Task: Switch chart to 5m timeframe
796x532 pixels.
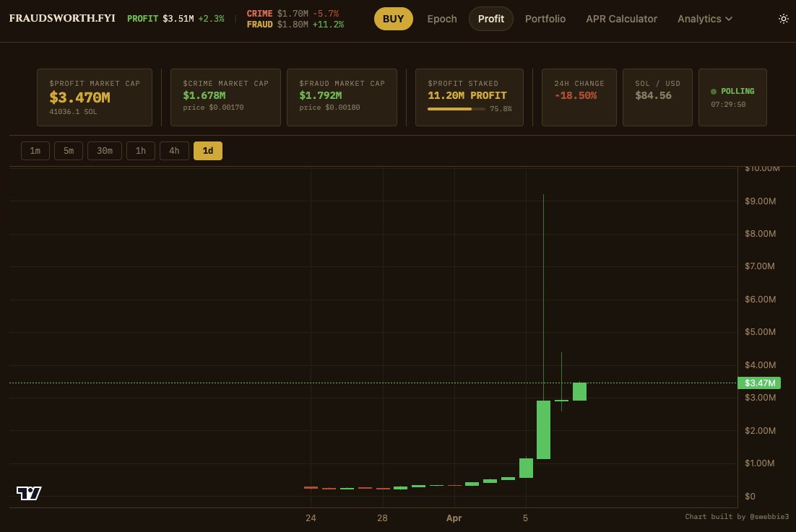Action: (69, 151)
